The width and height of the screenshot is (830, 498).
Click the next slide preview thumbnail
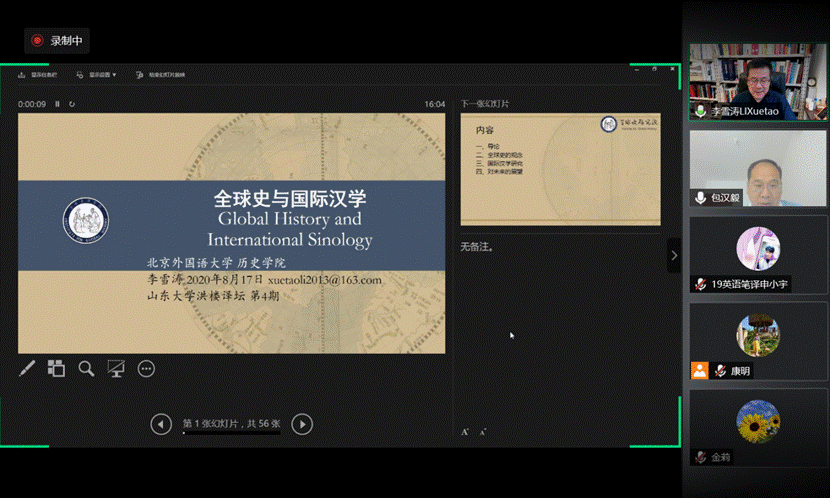click(x=560, y=169)
